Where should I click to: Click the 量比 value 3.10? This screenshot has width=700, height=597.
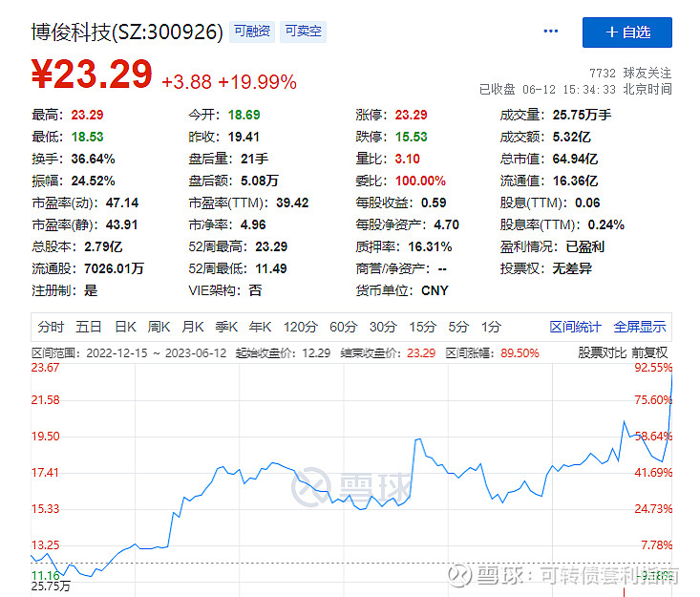coord(407,159)
